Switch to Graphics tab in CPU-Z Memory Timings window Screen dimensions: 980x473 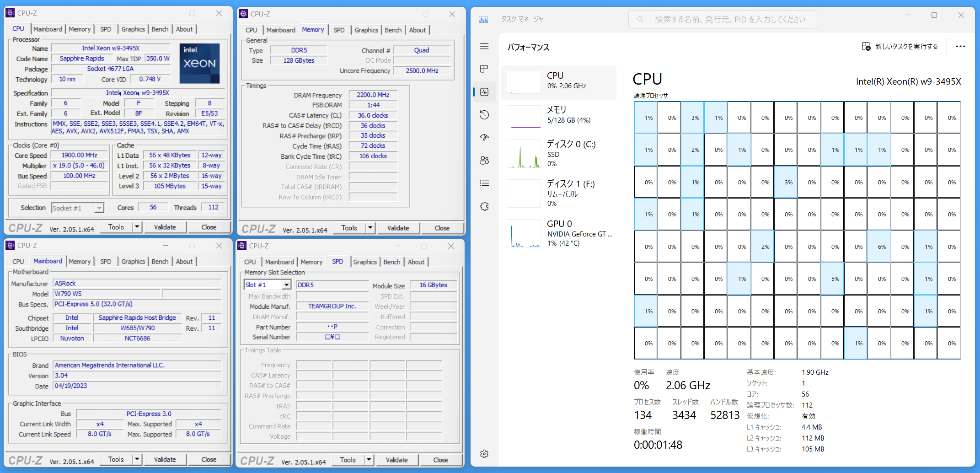click(366, 30)
